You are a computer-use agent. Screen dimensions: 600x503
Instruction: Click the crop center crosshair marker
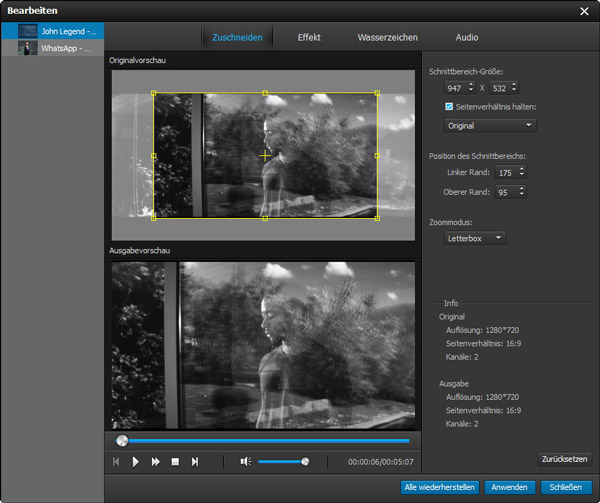265,156
